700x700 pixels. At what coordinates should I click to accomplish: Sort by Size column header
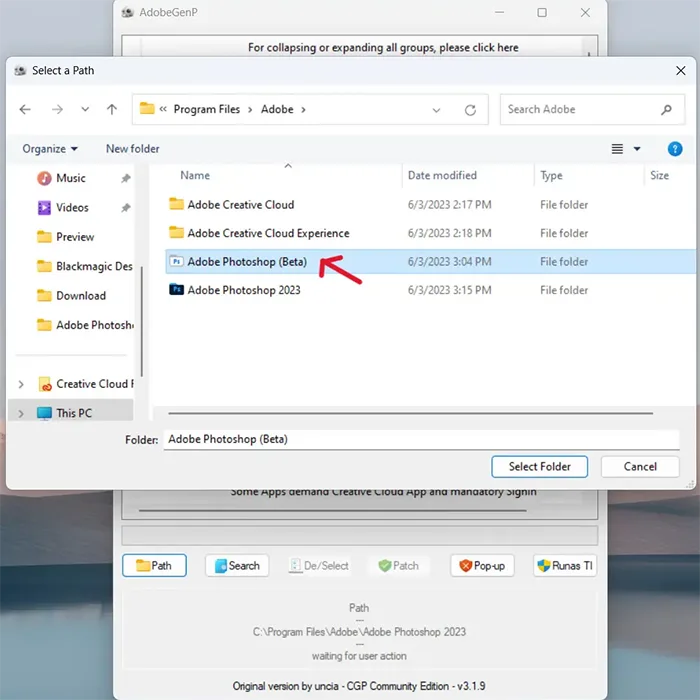pos(659,175)
